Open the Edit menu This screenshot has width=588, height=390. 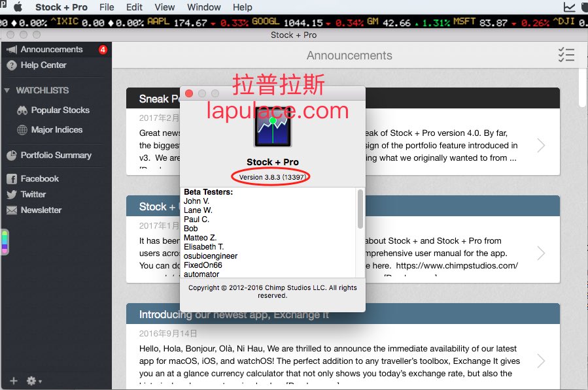[134, 7]
